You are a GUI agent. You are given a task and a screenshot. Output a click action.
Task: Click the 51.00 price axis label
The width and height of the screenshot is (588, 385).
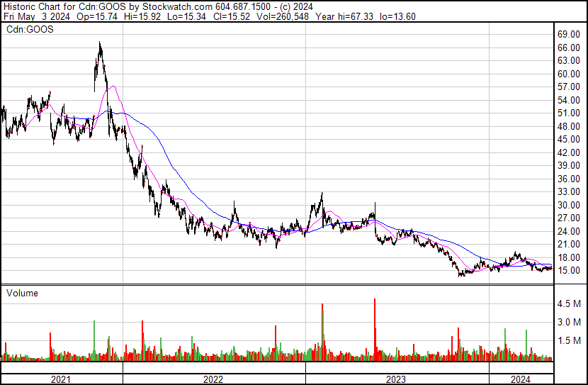(x=568, y=113)
